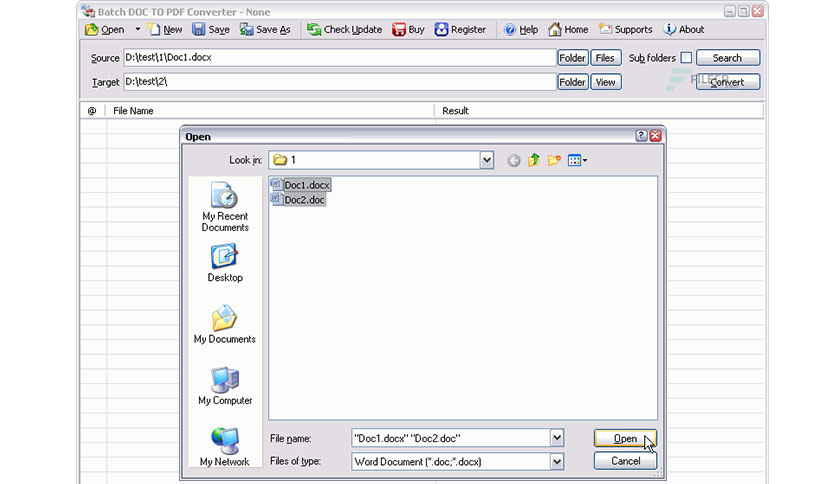Expand the File name dropdown arrow
The image size is (836, 484).
tap(557, 438)
